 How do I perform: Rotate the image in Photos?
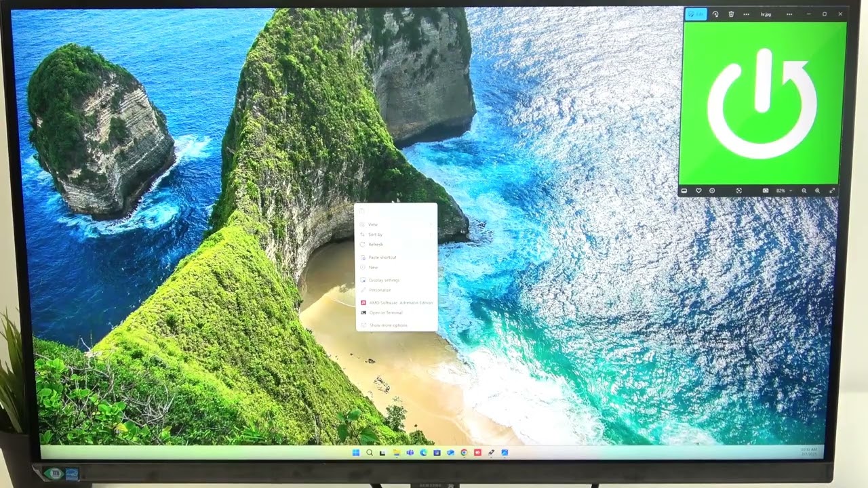tap(715, 14)
